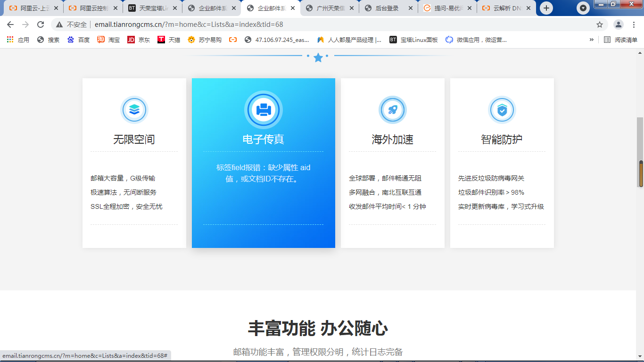This screenshot has width=644, height=362.
Task: Open a new tab with plus button
Action: coord(546,8)
